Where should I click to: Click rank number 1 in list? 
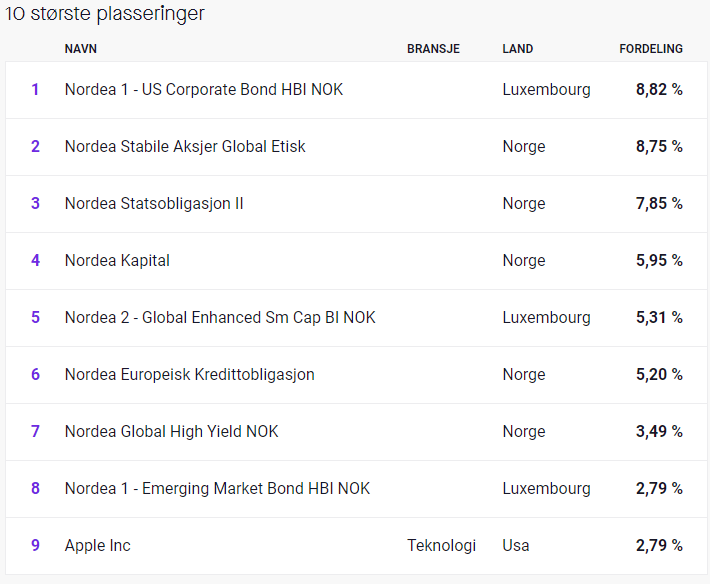point(35,90)
